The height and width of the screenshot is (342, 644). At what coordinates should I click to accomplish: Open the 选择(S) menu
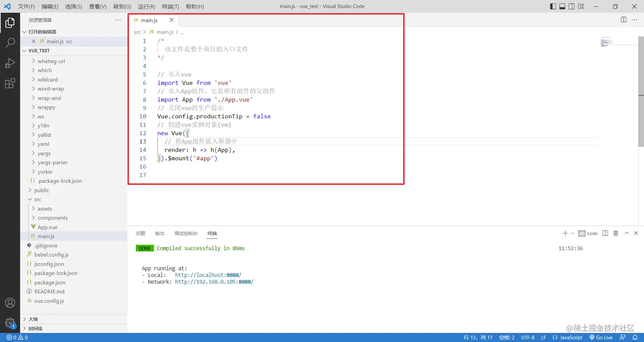click(74, 6)
